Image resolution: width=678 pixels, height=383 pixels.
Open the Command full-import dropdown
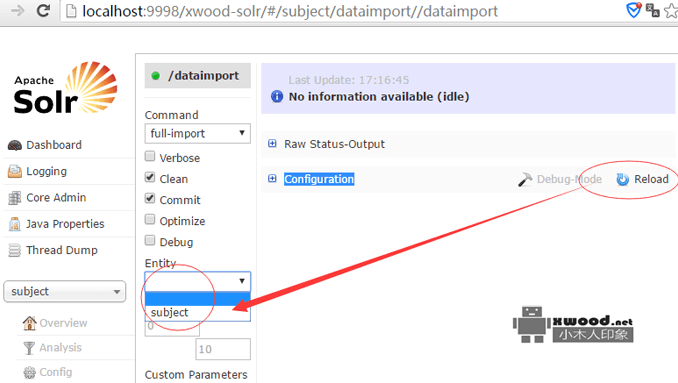click(x=198, y=134)
